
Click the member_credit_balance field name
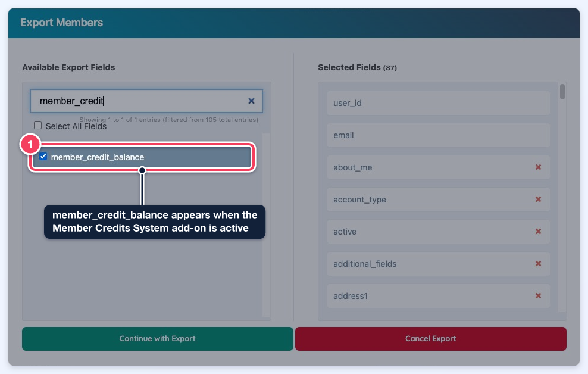coord(98,157)
